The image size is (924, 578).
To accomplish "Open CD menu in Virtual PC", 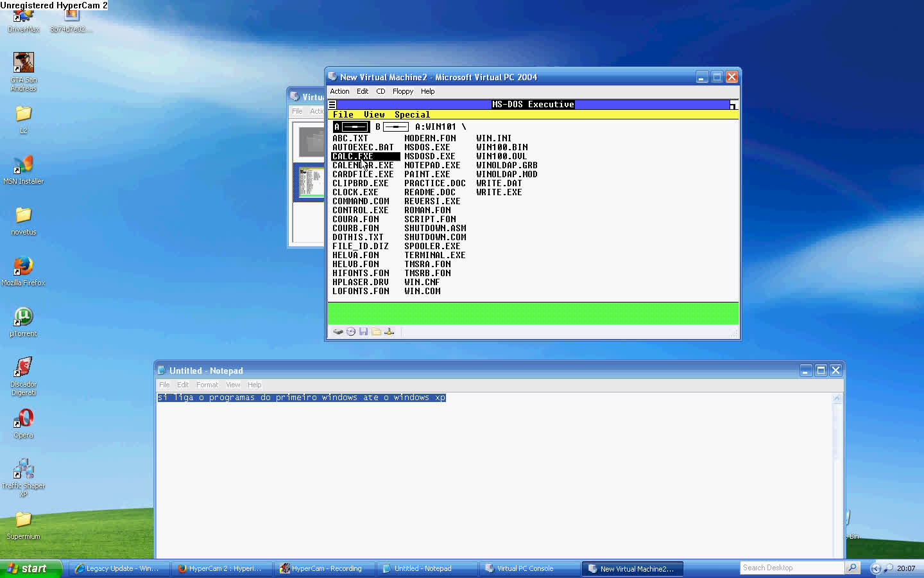I will (381, 91).
